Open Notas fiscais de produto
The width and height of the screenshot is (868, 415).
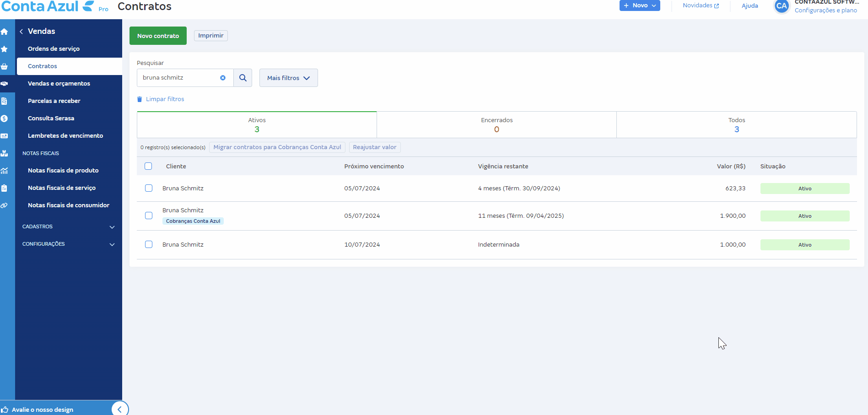tap(63, 171)
